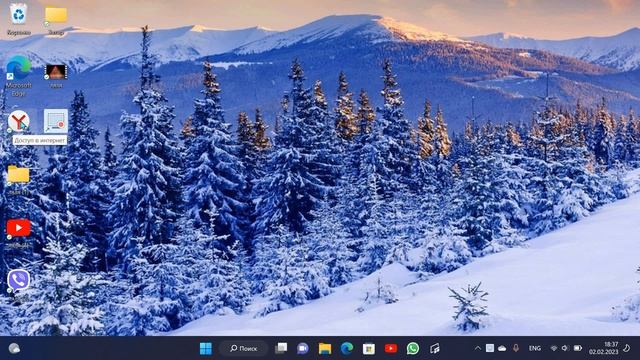Image resolution: width=640 pixels, height=360 pixels.
Task: Open the yellow folder beside Recycle Bin
Action: coord(56,15)
